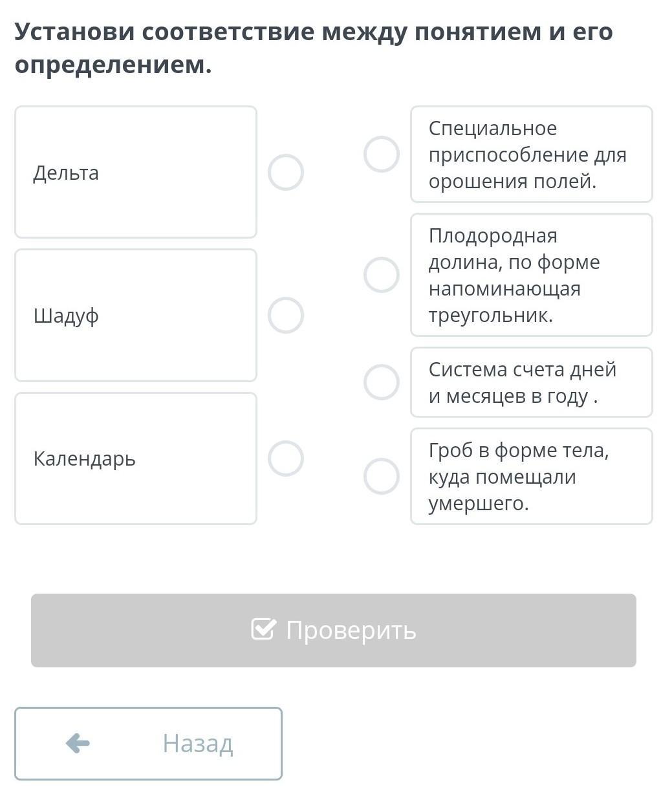Select the radio circle next to Календарь

click(286, 458)
